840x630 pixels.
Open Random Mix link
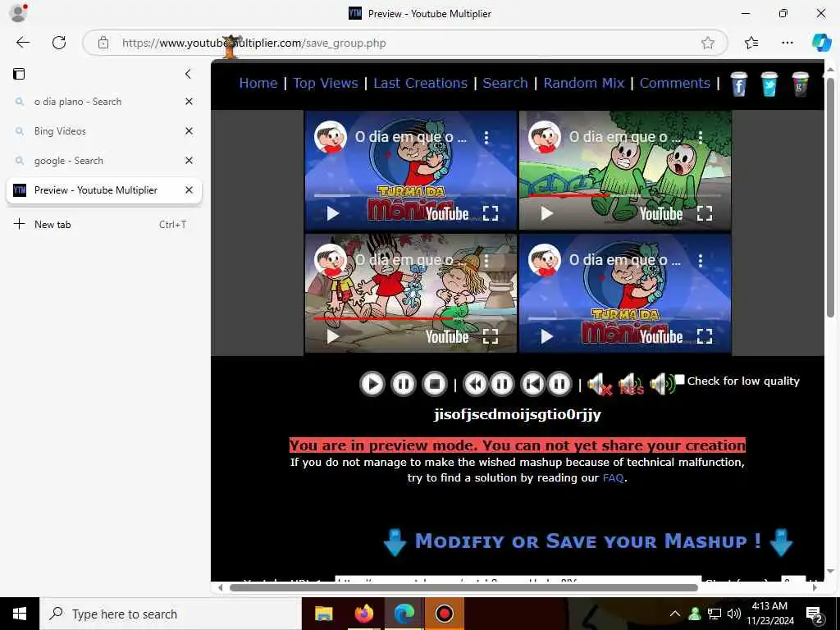click(584, 83)
